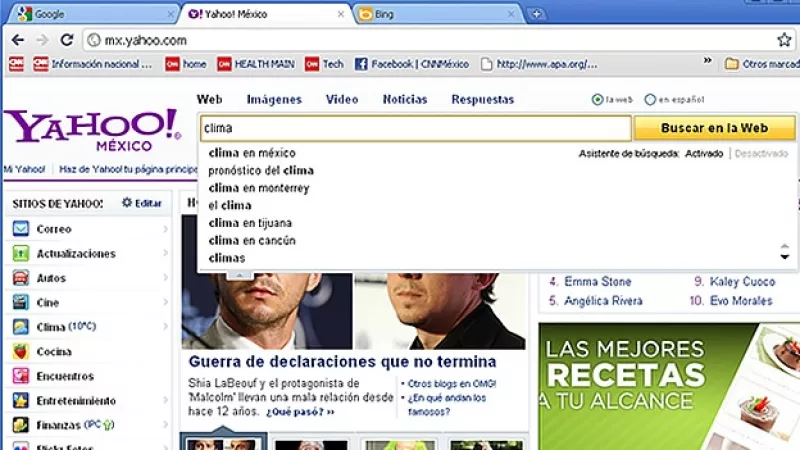Switch to the Google browser tab

[x=92, y=14]
